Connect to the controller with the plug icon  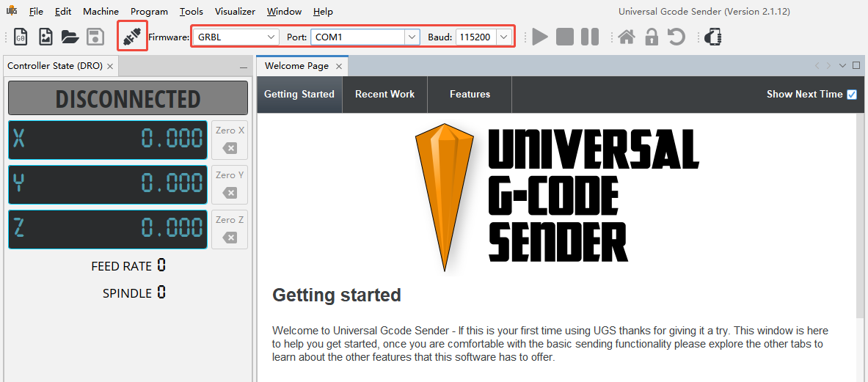[x=133, y=37]
